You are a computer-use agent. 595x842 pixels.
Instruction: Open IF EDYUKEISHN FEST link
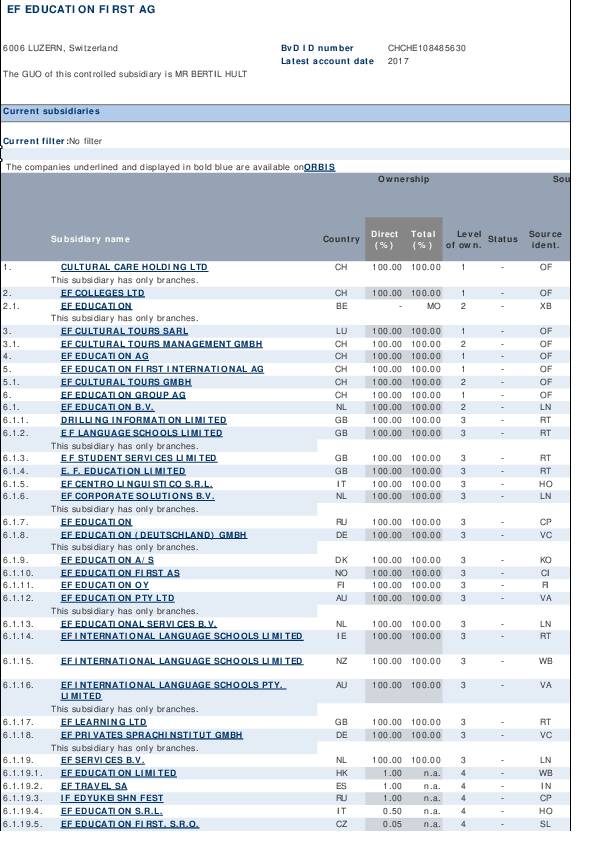pyautogui.click(x=112, y=799)
